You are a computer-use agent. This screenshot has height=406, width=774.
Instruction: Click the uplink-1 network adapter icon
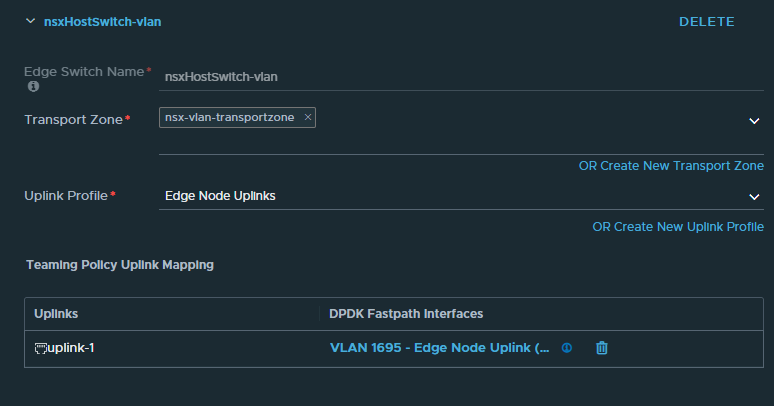tap(41, 348)
